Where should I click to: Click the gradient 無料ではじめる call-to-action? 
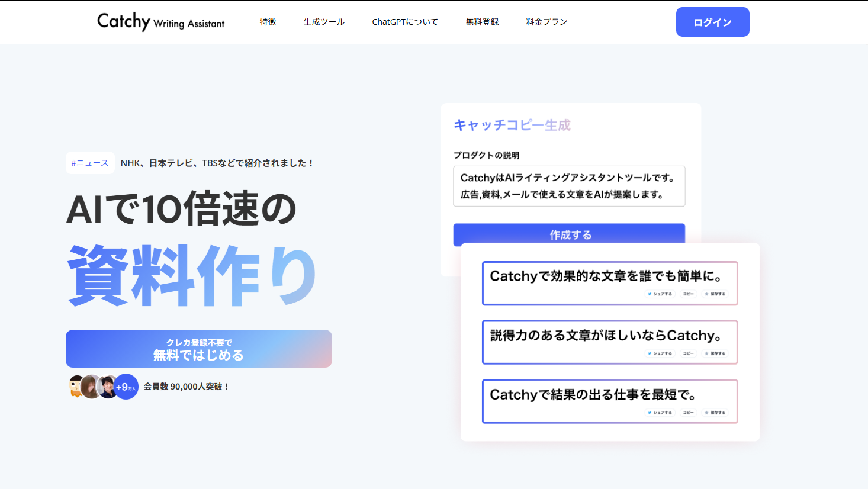click(x=198, y=349)
